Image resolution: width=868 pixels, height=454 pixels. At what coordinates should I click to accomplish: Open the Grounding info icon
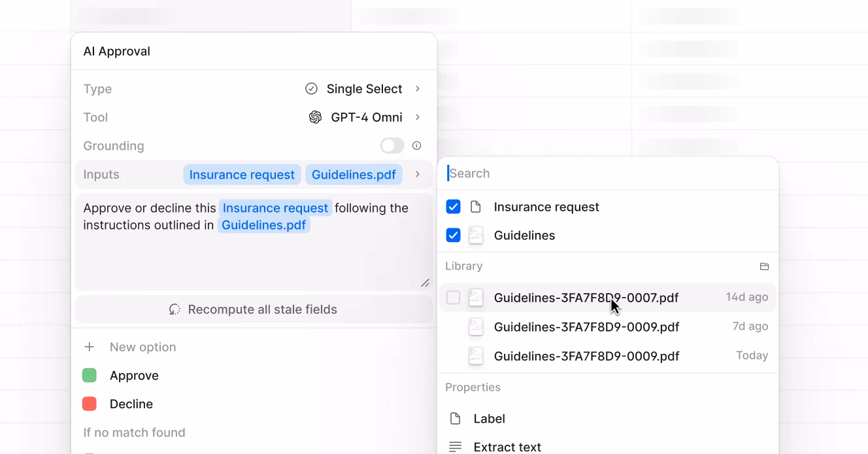click(417, 146)
